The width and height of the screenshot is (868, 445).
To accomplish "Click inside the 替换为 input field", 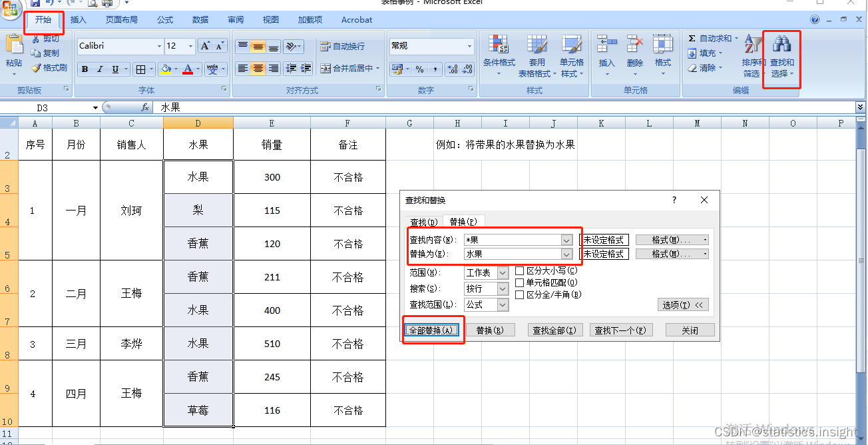I will (x=513, y=254).
